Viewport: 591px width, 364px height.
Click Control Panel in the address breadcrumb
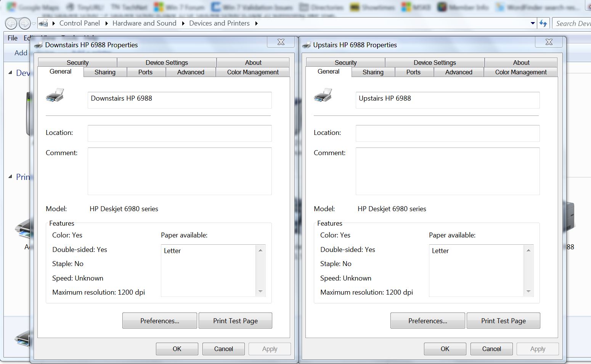pyautogui.click(x=80, y=23)
